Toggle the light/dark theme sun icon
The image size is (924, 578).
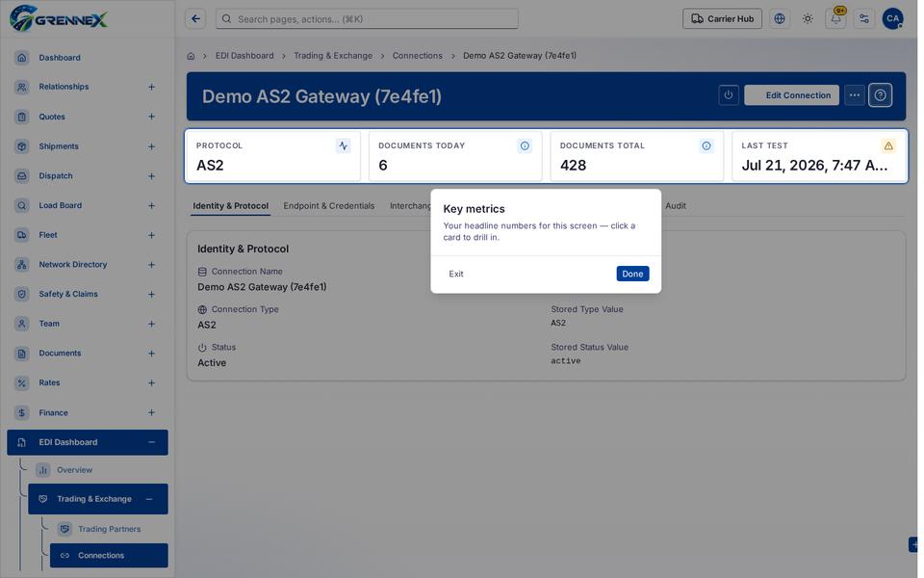[x=808, y=19]
